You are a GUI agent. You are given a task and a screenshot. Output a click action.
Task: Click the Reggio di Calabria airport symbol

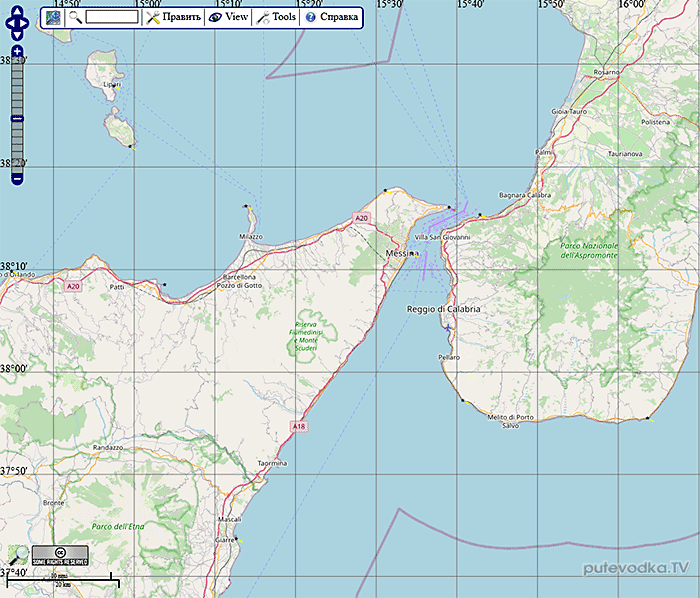coord(447,328)
